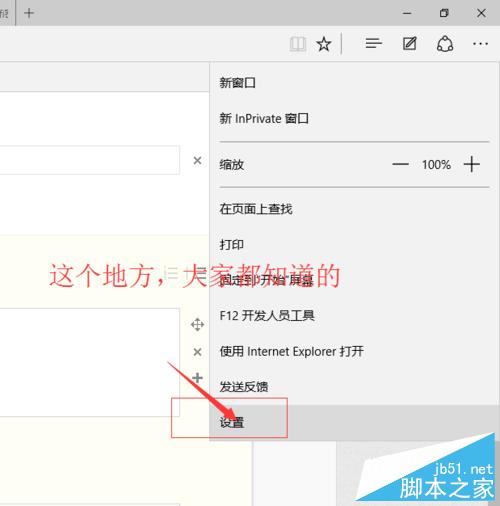500x506 pixels.
Task: Open 设置 at menu bottom
Action: click(354, 423)
